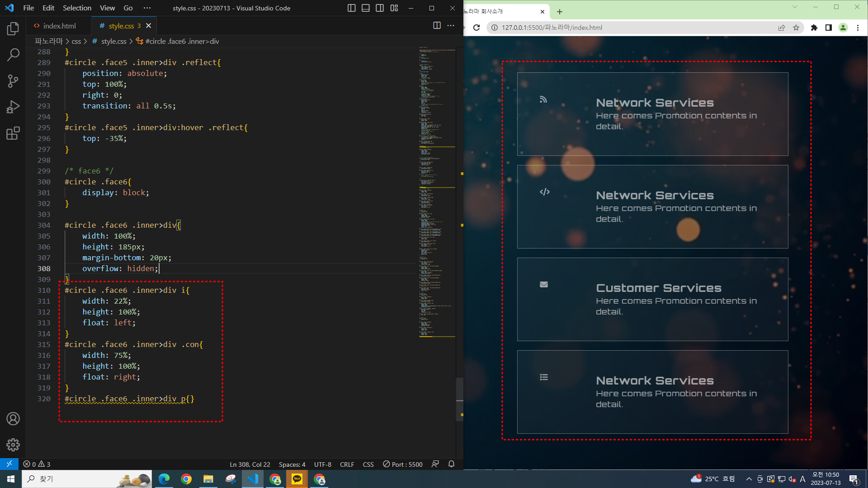Expand the title bar overflow menu ellipsis

(147, 8)
